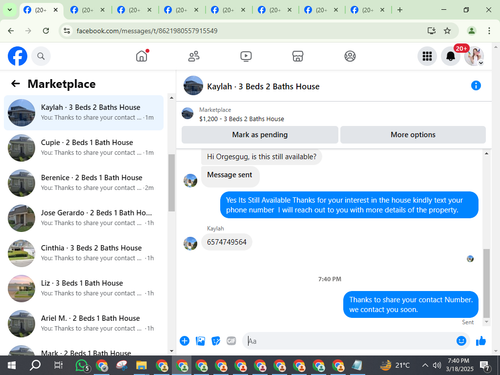500x375 pixels.
Task: Select Cupie - 2 Beds 1 Bath House chat
Action: (x=84, y=148)
